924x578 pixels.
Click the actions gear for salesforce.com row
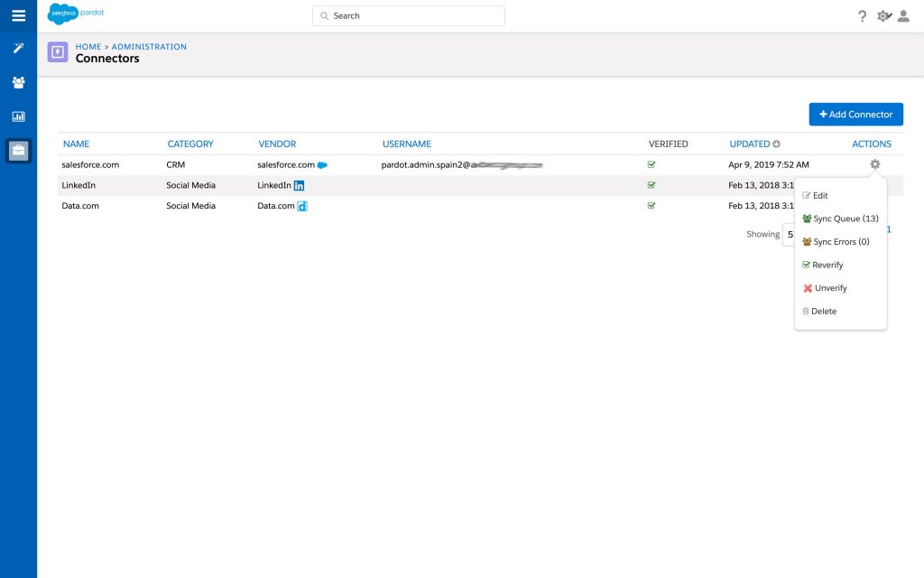click(x=875, y=164)
